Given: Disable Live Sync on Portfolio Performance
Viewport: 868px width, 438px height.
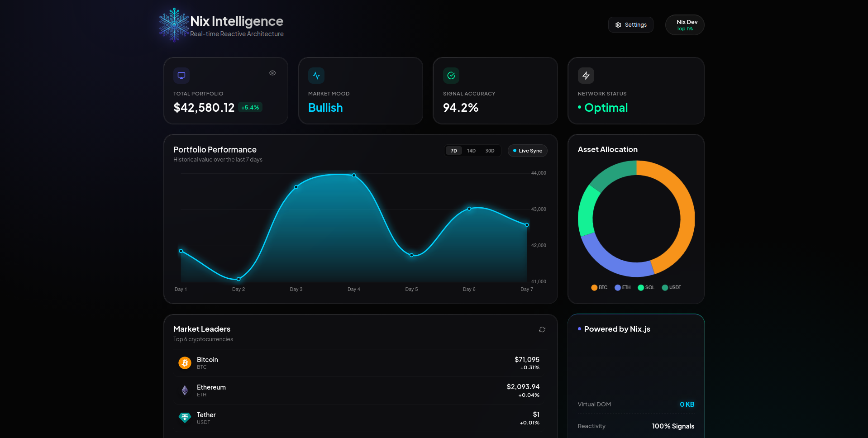Looking at the screenshot, I should pyautogui.click(x=527, y=150).
